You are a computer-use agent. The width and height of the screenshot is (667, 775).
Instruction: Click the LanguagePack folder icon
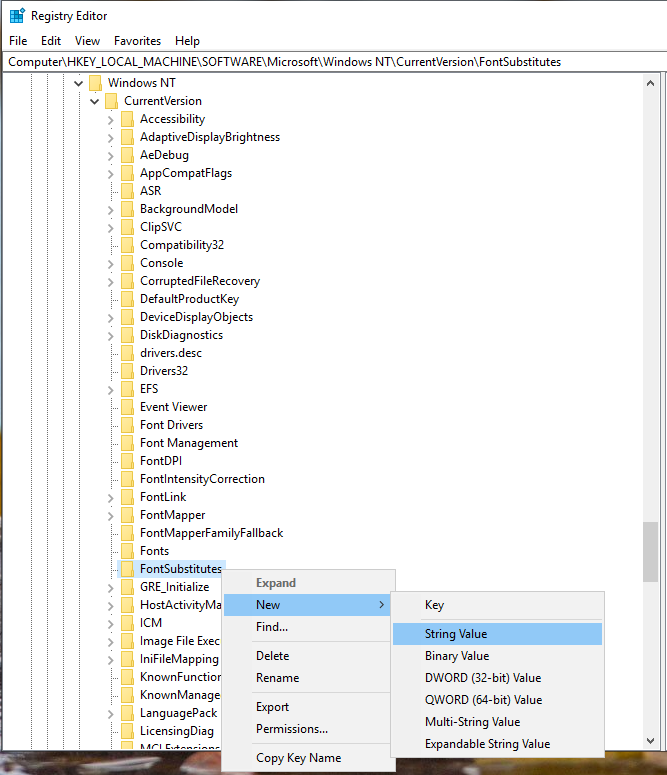(128, 713)
